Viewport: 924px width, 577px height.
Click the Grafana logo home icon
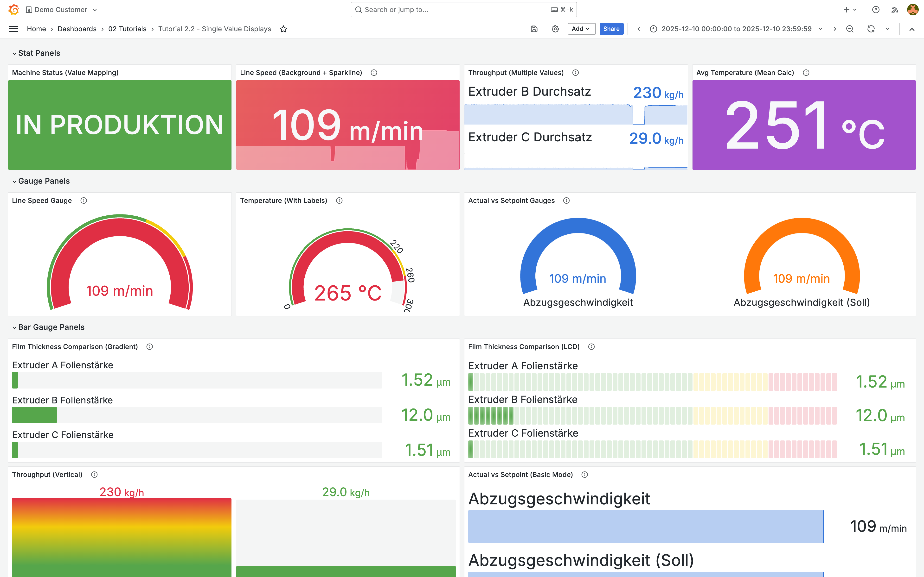14,10
